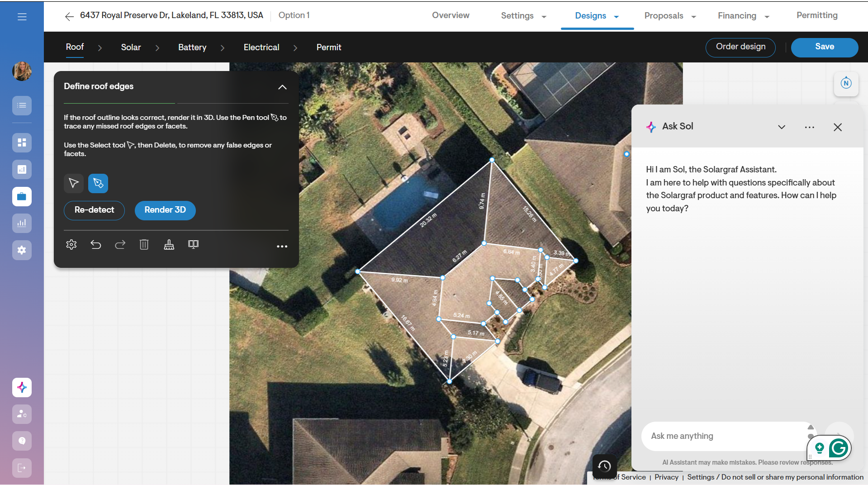Screen dimensions: 868x485
Task: Click the clear-all broom icon
Action: [169, 245]
